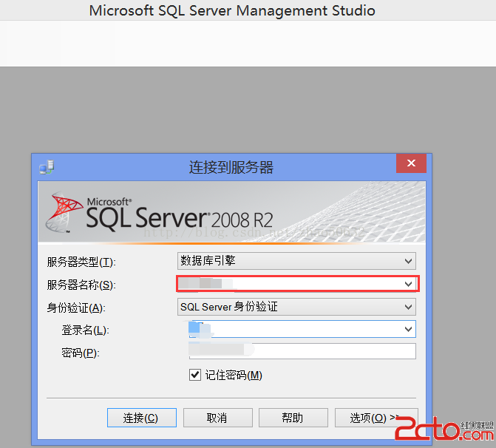Open the 身份验证 dropdown showing SQL Server 身份验证

point(296,307)
